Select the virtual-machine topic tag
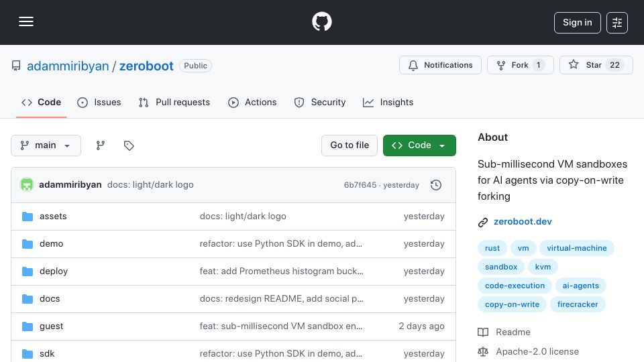Screen dimensions: 644x362 click(577, 248)
